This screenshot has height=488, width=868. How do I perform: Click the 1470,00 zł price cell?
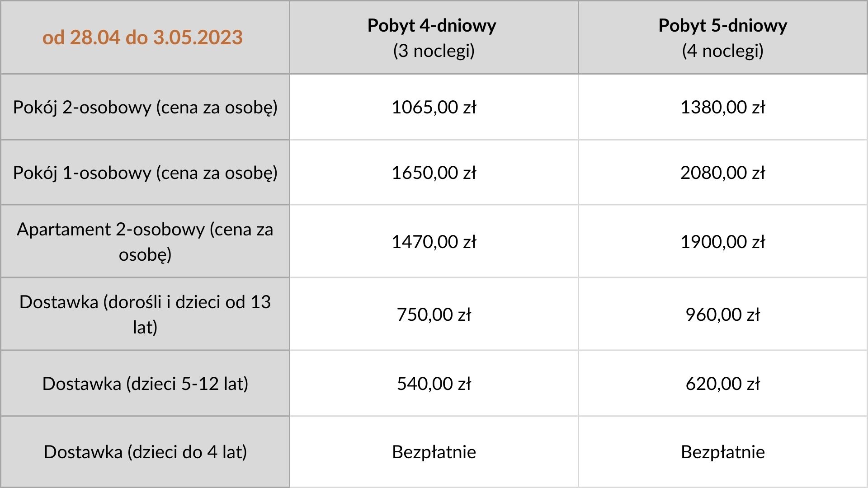(x=434, y=242)
